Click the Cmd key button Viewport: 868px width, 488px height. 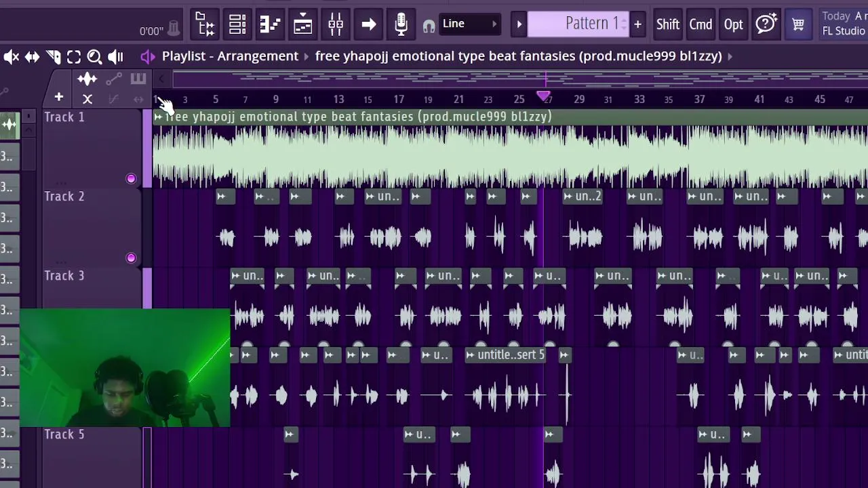[x=701, y=24]
